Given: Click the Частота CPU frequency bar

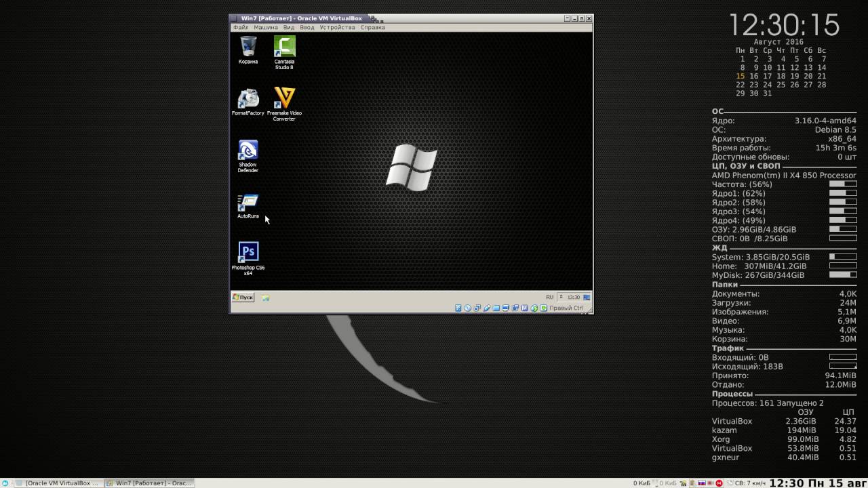Looking at the screenshot, I should point(843,184).
